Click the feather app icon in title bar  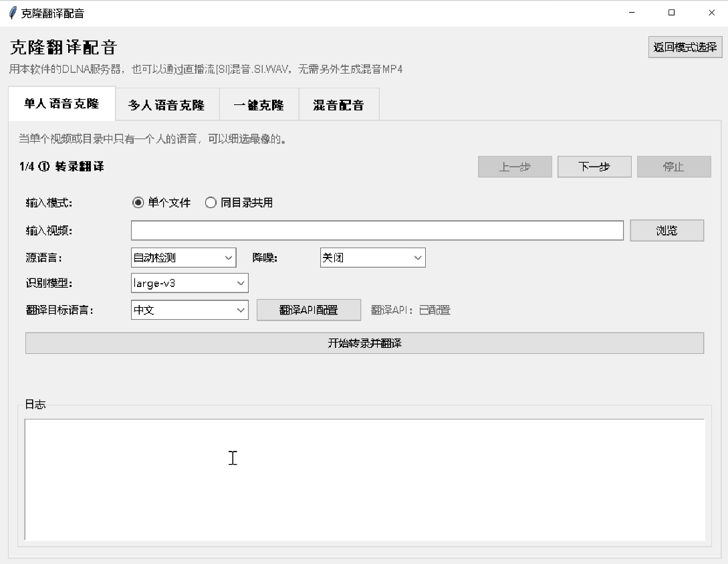pyautogui.click(x=13, y=13)
